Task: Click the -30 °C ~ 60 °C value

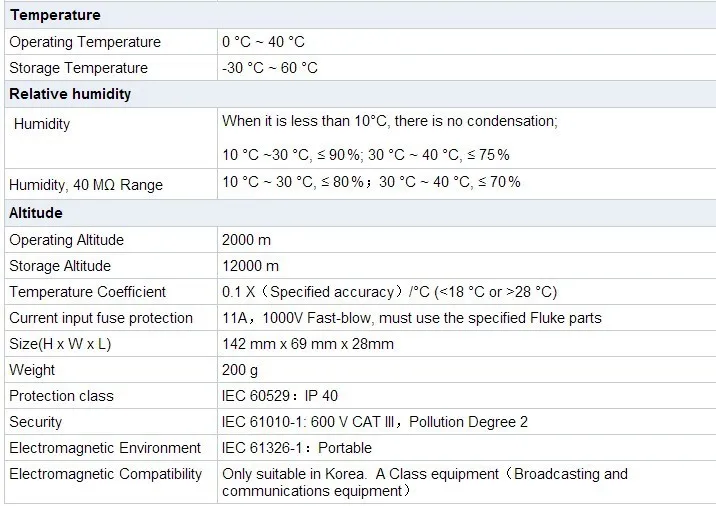Action: (x=270, y=68)
